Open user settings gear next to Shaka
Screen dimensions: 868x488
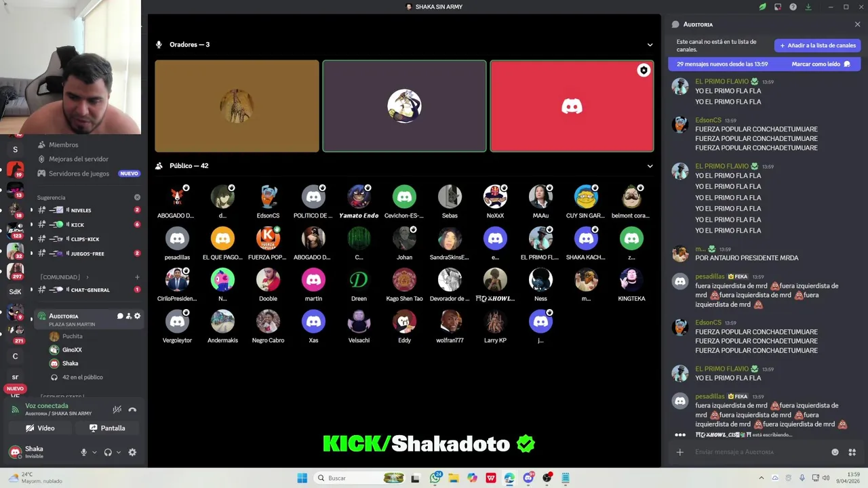132,452
